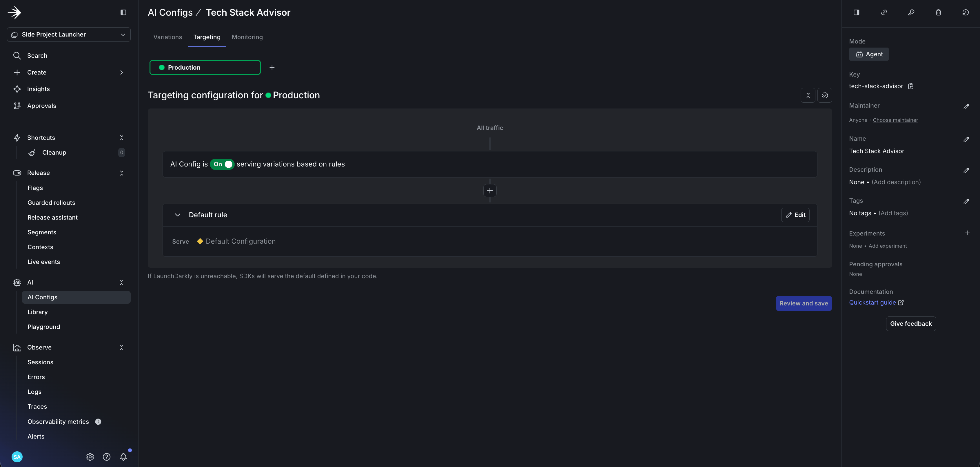
Task: Edit the Name with the pencil icon
Action: click(966, 140)
